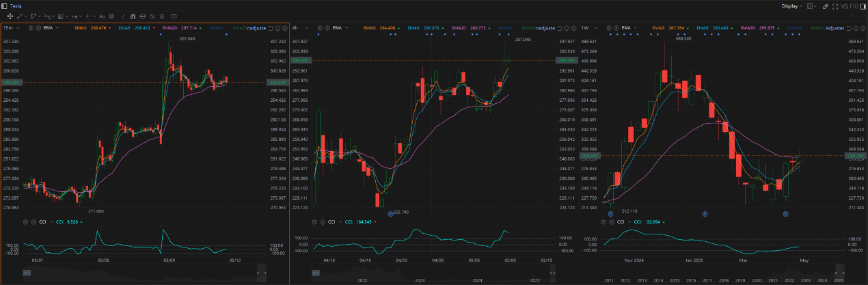
Task: Open the Display menu
Action: click(791, 6)
